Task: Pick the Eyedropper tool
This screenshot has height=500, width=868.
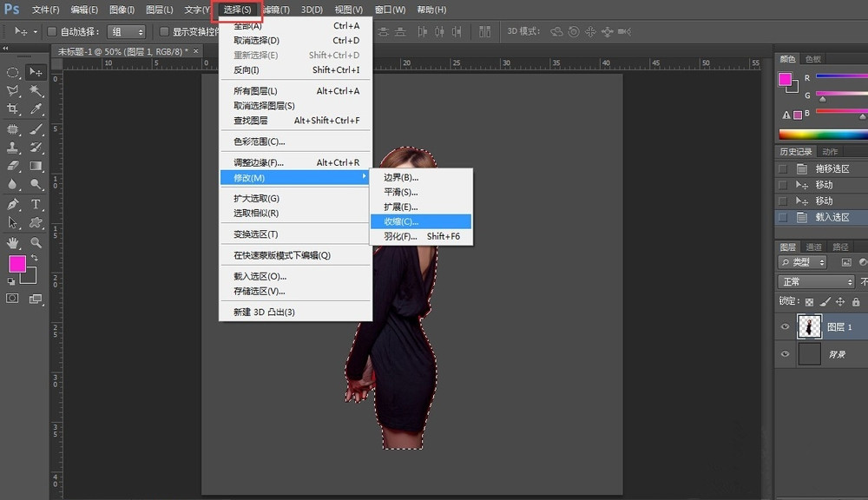Action: 36,109
